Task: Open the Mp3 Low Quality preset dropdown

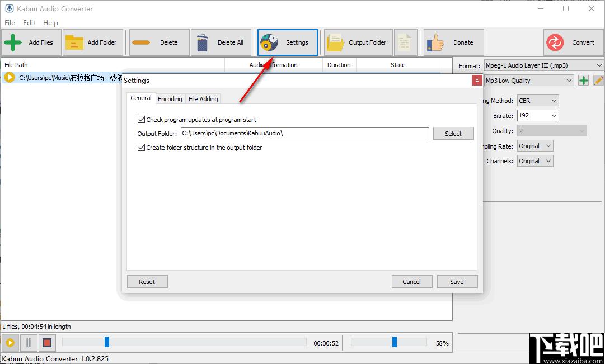Action: pos(529,80)
